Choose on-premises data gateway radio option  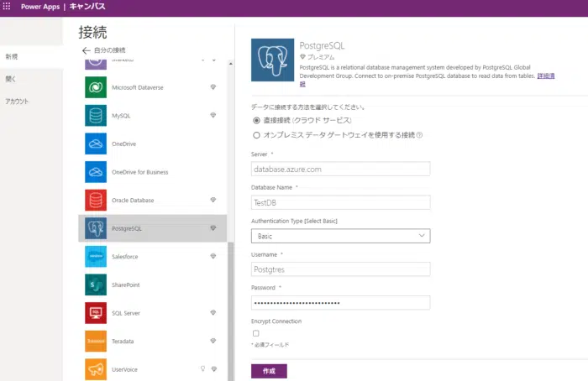pyautogui.click(x=256, y=134)
